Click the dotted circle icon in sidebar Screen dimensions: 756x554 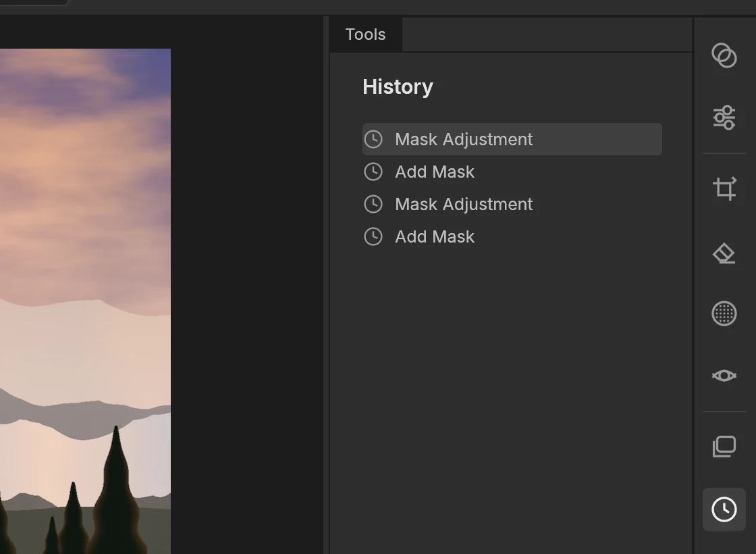(x=724, y=313)
